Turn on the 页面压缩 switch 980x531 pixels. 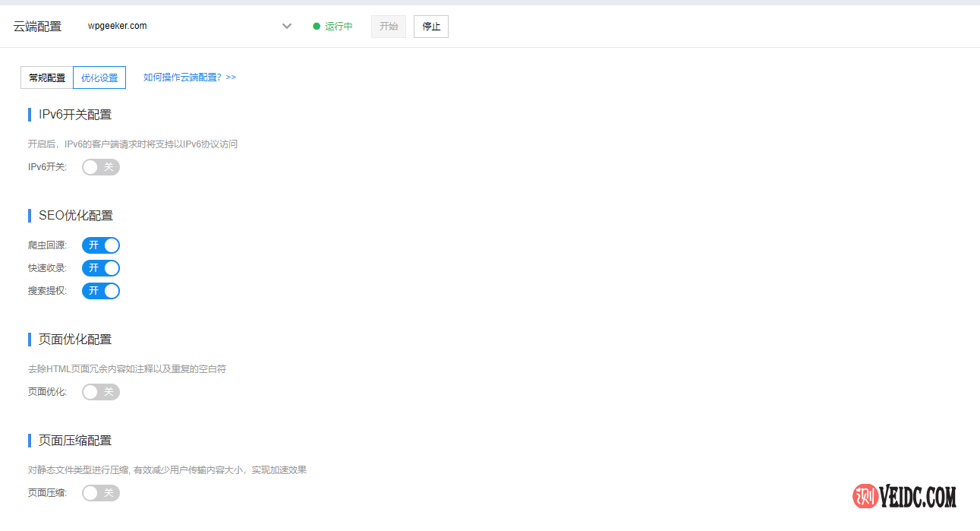pyautogui.click(x=100, y=492)
